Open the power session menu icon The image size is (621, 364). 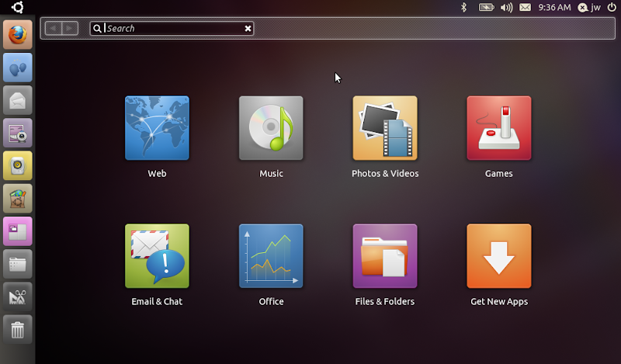(x=612, y=7)
